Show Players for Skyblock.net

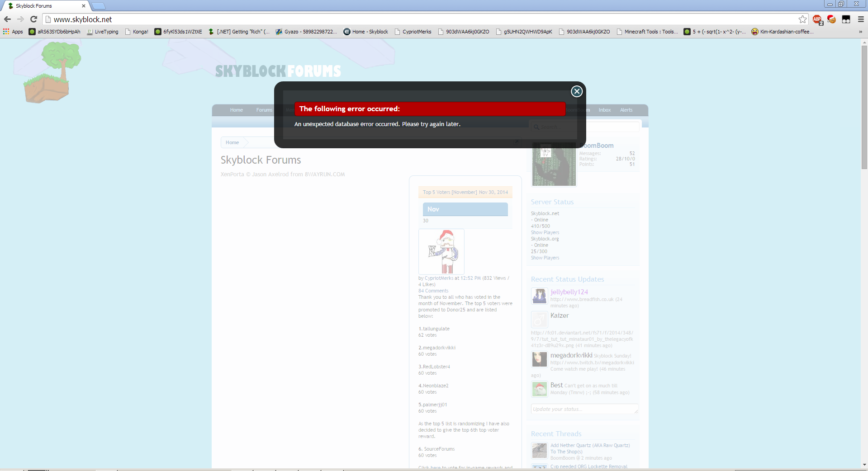(545, 232)
